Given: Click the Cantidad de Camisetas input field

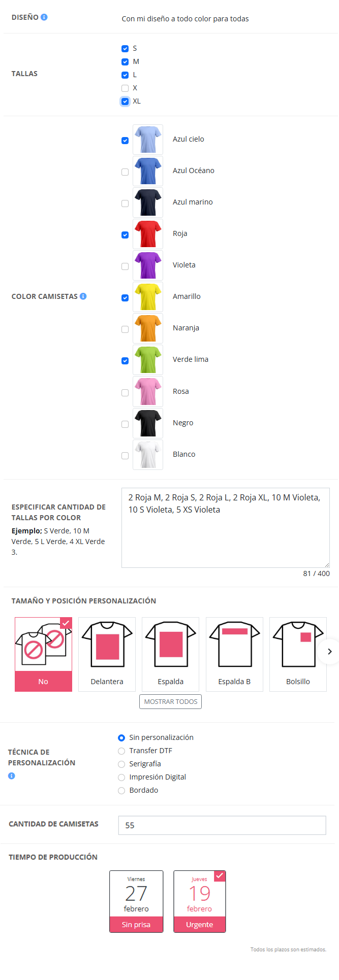Looking at the screenshot, I should (x=222, y=825).
